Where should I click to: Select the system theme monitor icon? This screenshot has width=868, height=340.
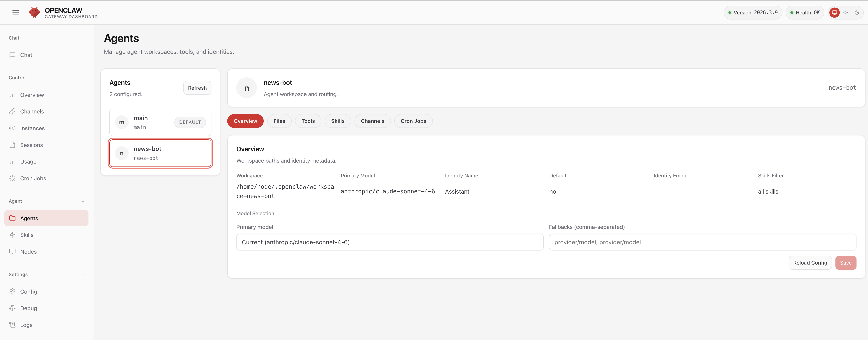point(834,12)
